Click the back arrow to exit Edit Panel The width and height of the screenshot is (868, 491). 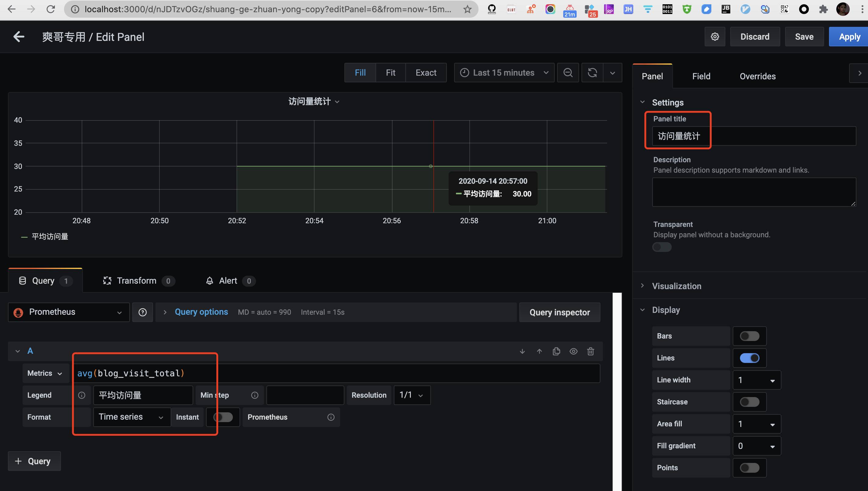[19, 37]
